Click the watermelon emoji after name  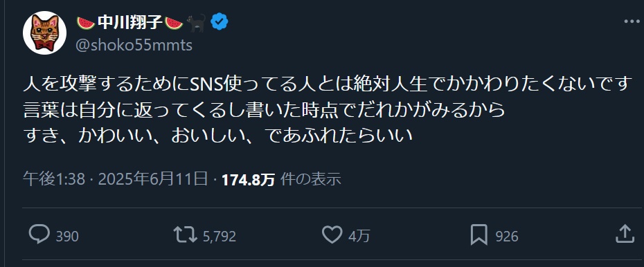[x=174, y=24]
